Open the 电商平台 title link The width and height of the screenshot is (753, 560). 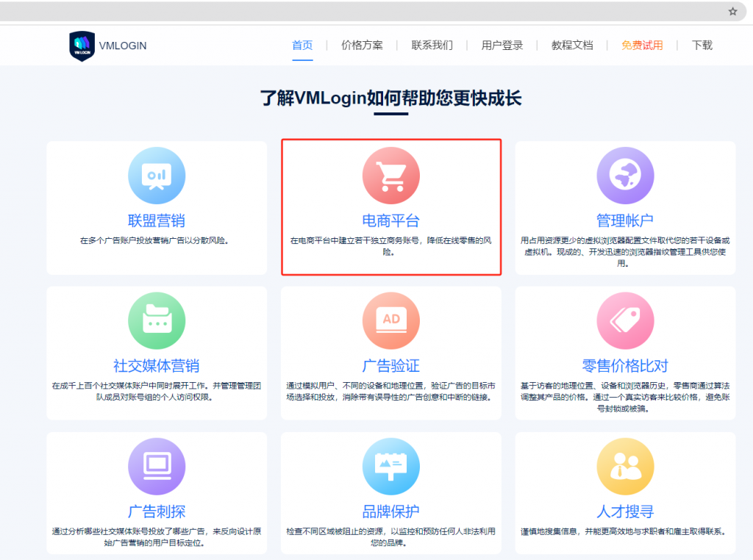pyautogui.click(x=391, y=220)
